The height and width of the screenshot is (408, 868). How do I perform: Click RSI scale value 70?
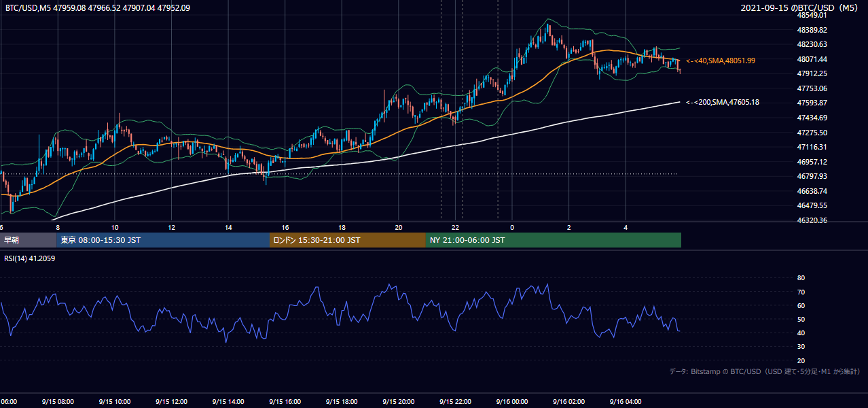[x=801, y=292]
